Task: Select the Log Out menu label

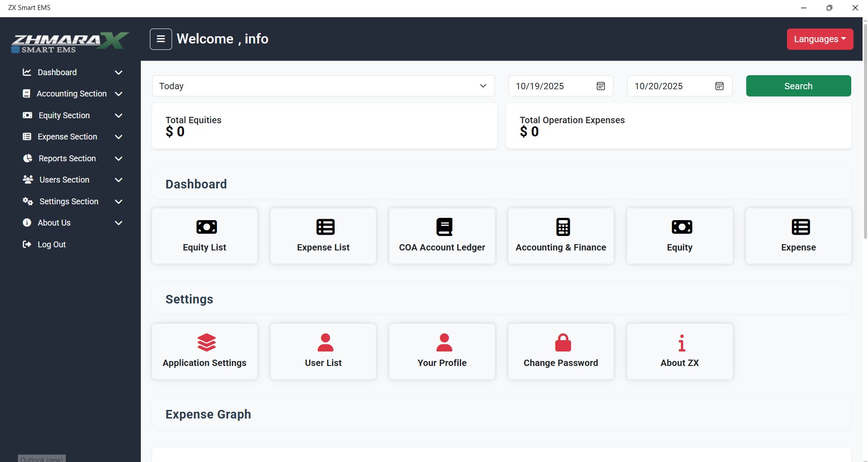Action: (52, 245)
